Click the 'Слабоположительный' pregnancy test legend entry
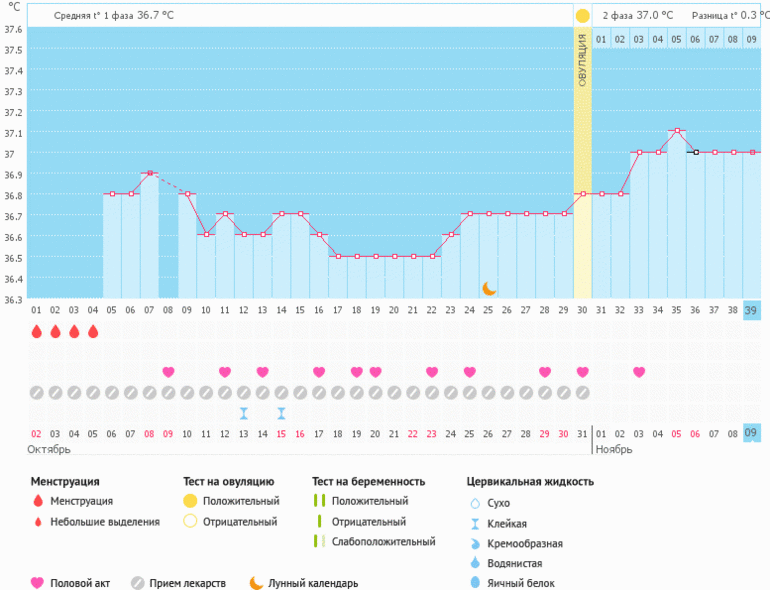This screenshot has height=590, width=770. (x=383, y=541)
